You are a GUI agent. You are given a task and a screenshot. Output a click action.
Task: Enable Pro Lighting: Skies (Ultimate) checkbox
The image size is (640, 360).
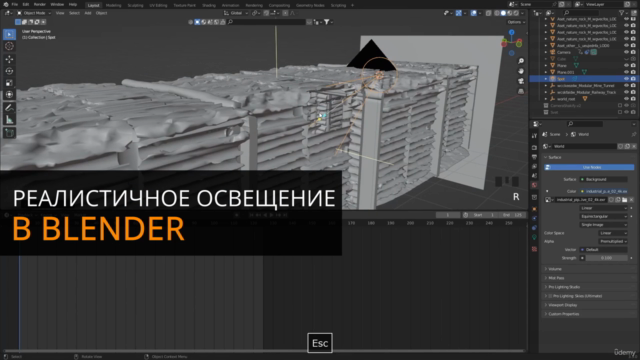550,296
